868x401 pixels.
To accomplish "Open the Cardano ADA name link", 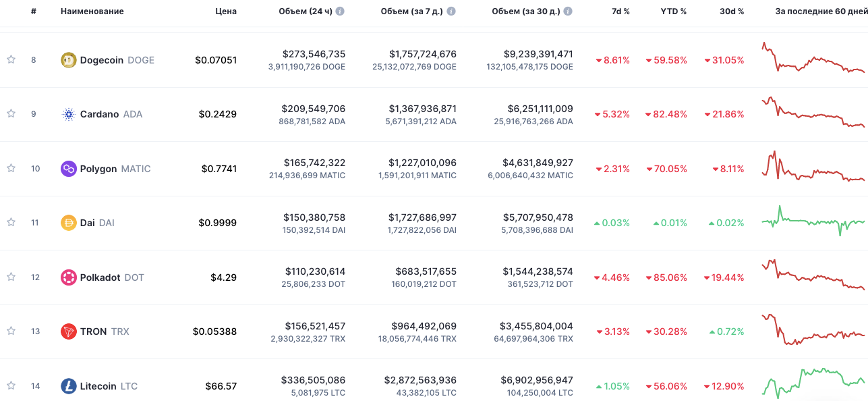I will tap(111, 114).
